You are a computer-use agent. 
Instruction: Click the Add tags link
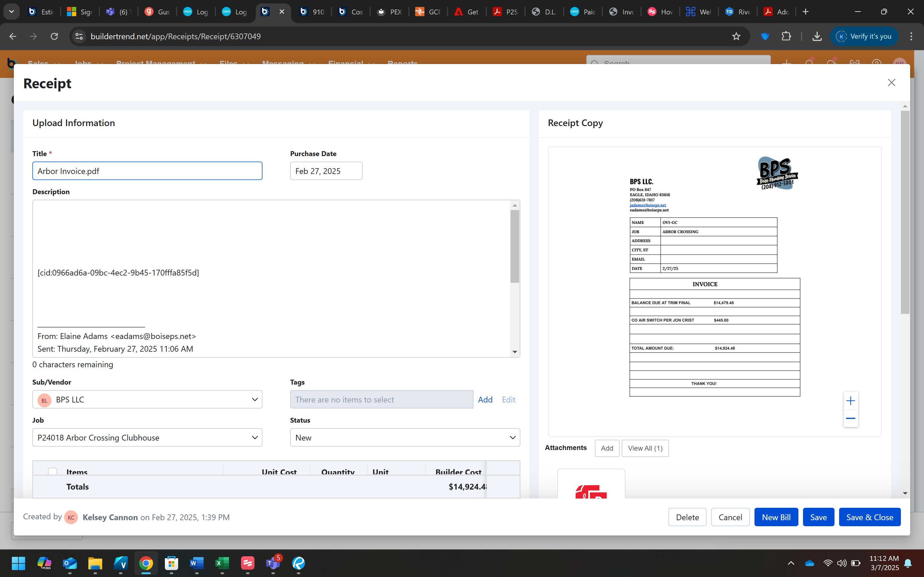click(x=485, y=400)
